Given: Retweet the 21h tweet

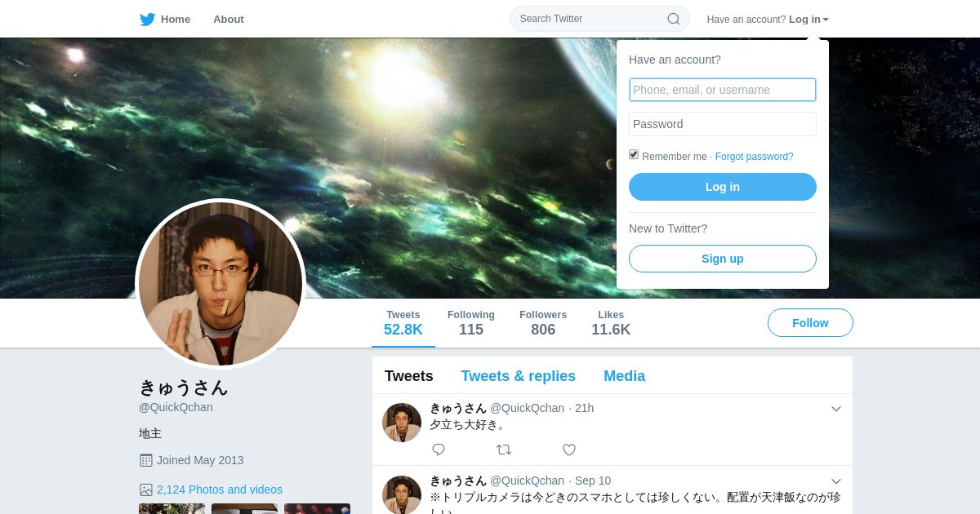Looking at the screenshot, I should click(x=504, y=450).
